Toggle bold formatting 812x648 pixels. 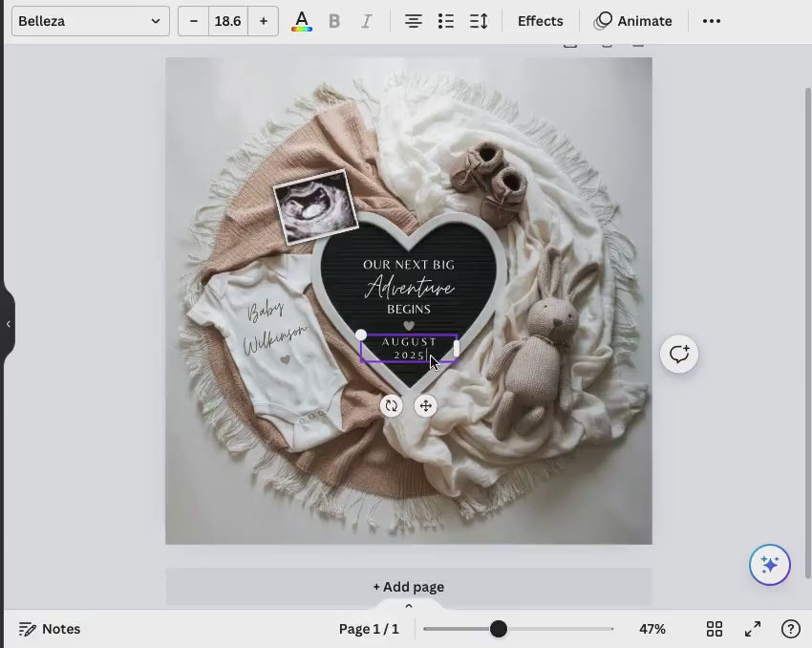334,21
